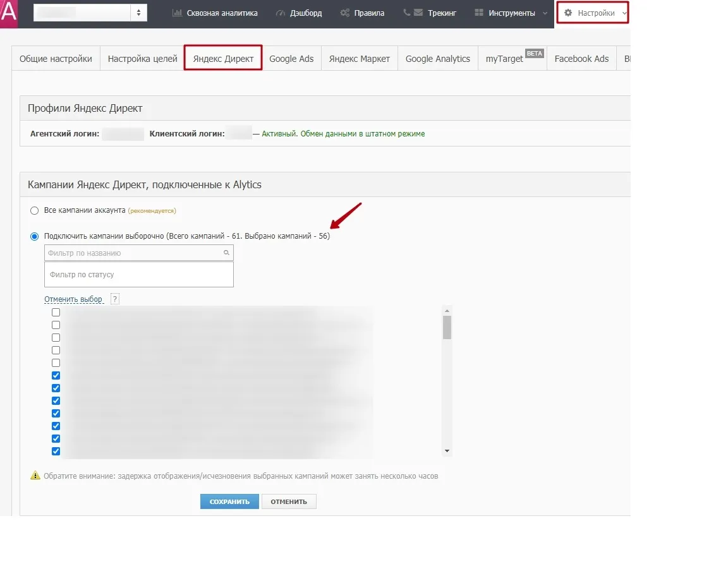
Task: Click the grid icon next to Инструменты
Action: [478, 13]
